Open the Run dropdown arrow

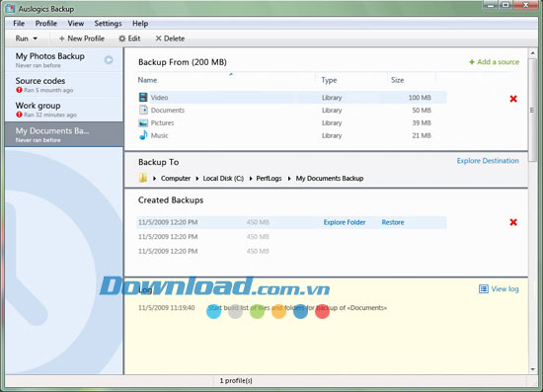pos(35,39)
